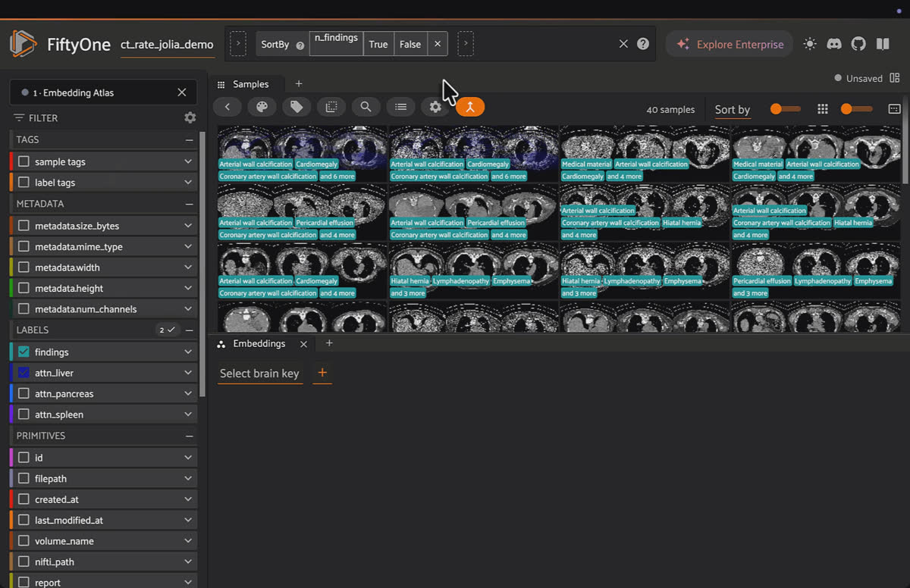
Task: Toggle the attn_liver checkbox
Action: 24,373
